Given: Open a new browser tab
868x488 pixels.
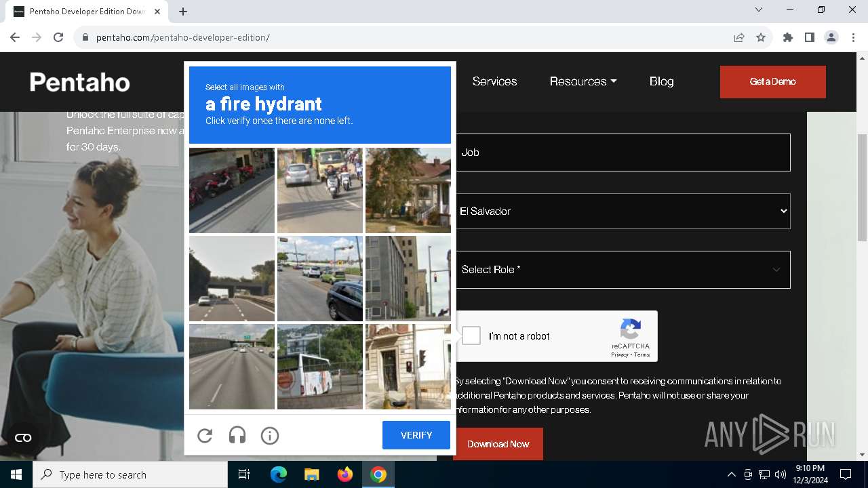Looking at the screenshot, I should 183,12.
